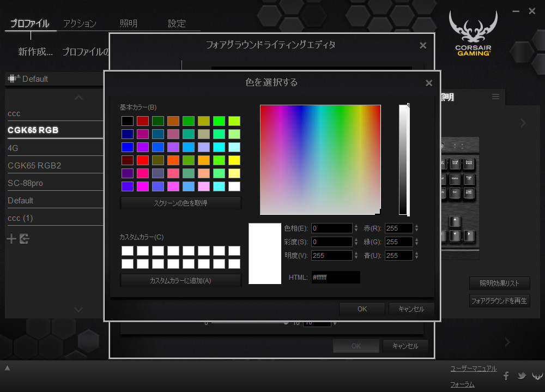Image resolution: width=545 pixels, height=392 pixels.
Task: Click OK in the color dialog
Action: [x=362, y=309]
